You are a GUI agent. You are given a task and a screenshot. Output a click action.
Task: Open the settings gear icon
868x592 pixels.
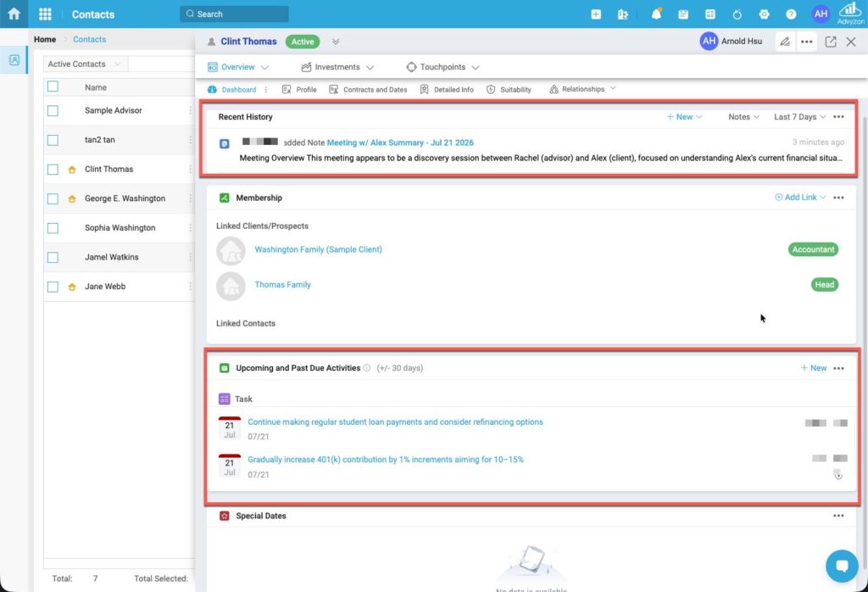click(x=764, y=14)
